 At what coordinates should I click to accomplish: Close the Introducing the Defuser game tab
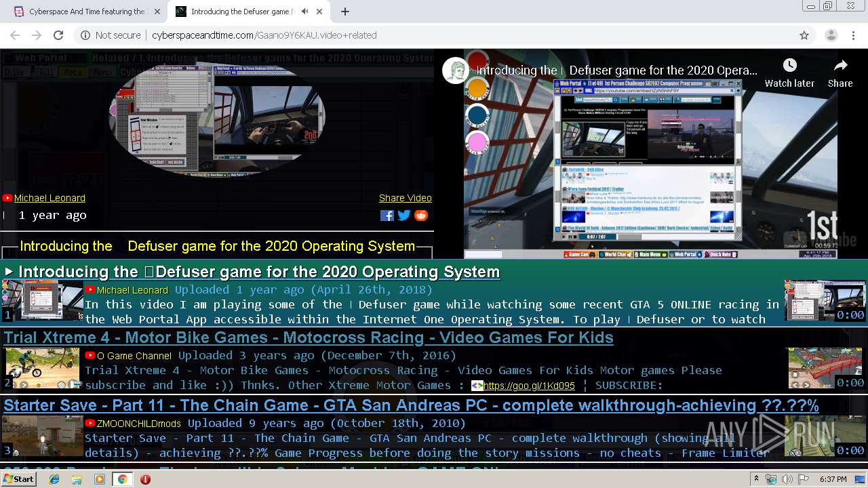pos(319,12)
